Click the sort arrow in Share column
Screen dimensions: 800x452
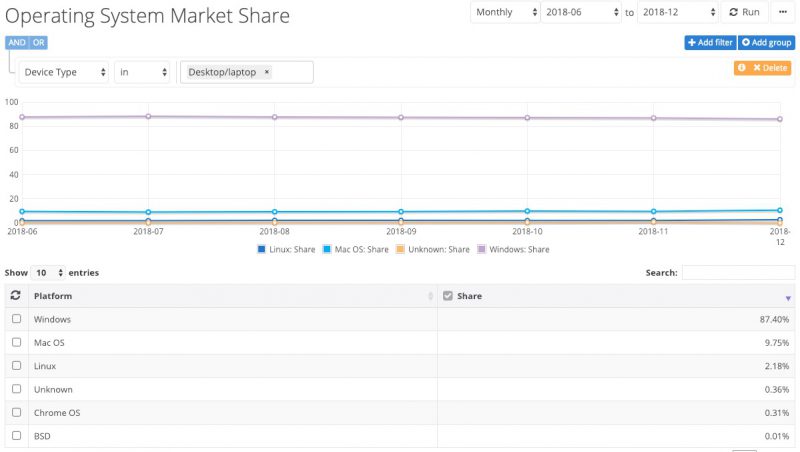click(x=788, y=298)
